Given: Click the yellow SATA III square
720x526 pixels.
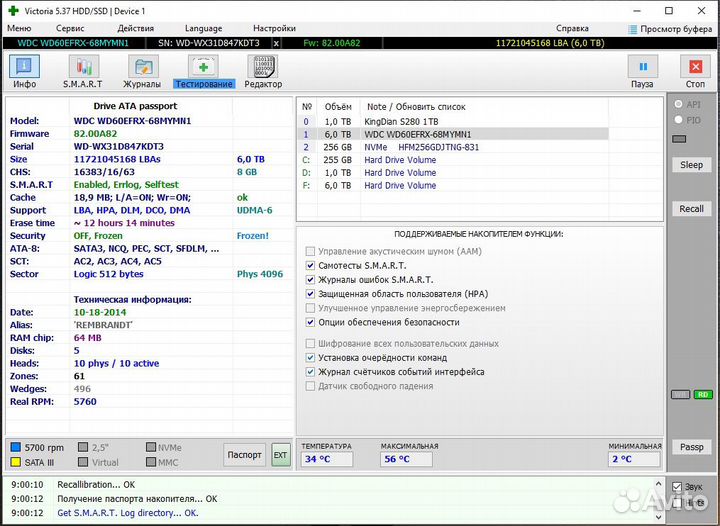Looking at the screenshot, I should 16,462.
